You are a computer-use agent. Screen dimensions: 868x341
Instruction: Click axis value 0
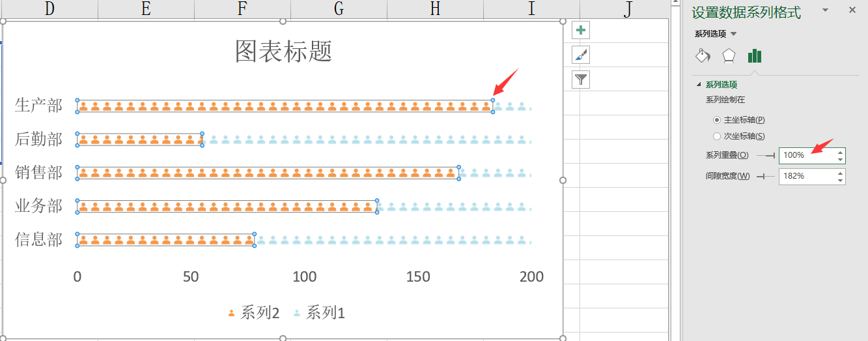point(77,276)
